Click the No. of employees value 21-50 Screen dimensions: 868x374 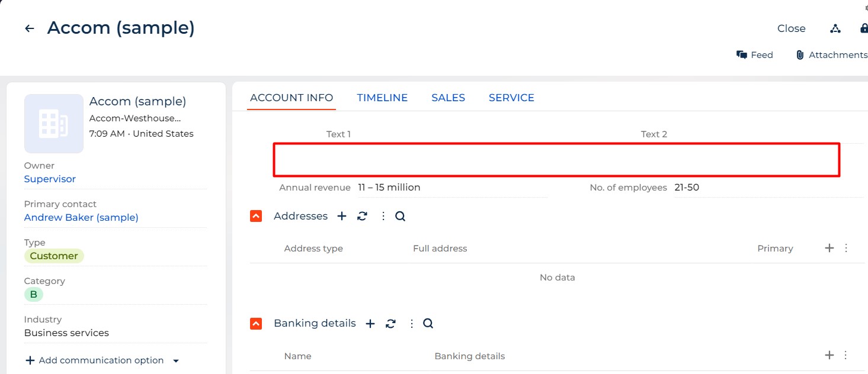[687, 187]
